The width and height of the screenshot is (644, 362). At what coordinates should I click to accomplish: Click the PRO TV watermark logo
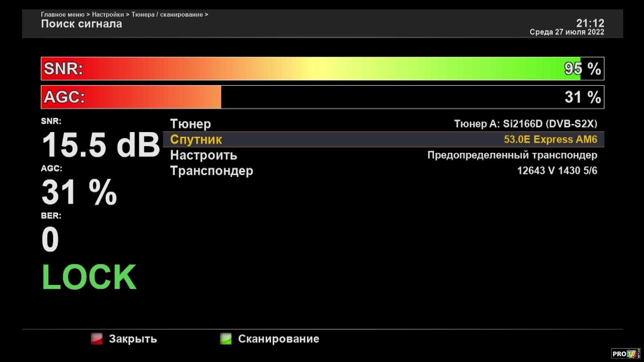(x=626, y=354)
